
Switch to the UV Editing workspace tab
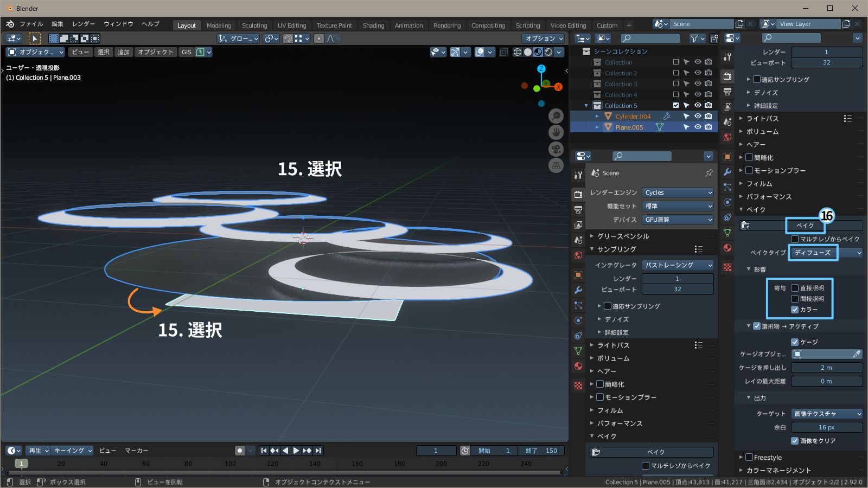pyautogui.click(x=292, y=25)
